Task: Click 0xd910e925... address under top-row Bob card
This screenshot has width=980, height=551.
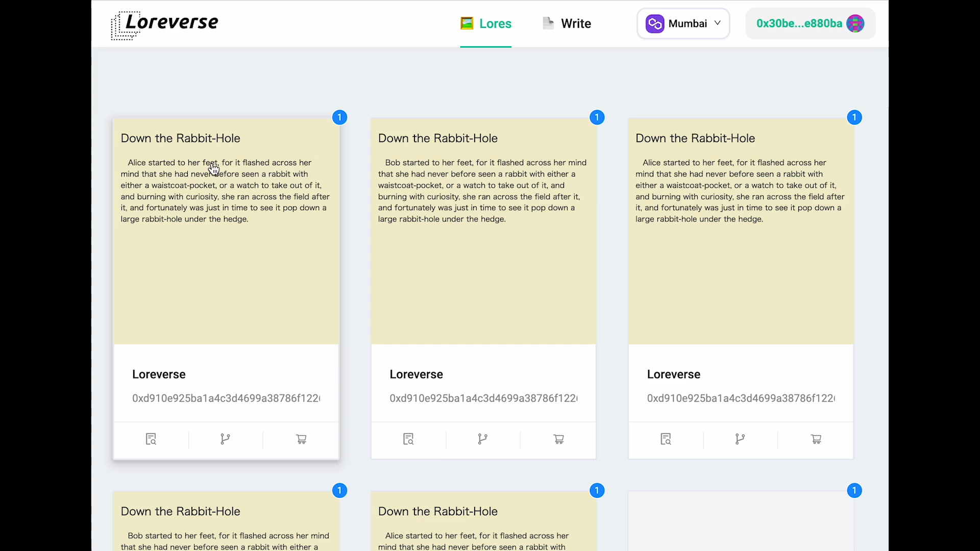Action: coord(483,398)
